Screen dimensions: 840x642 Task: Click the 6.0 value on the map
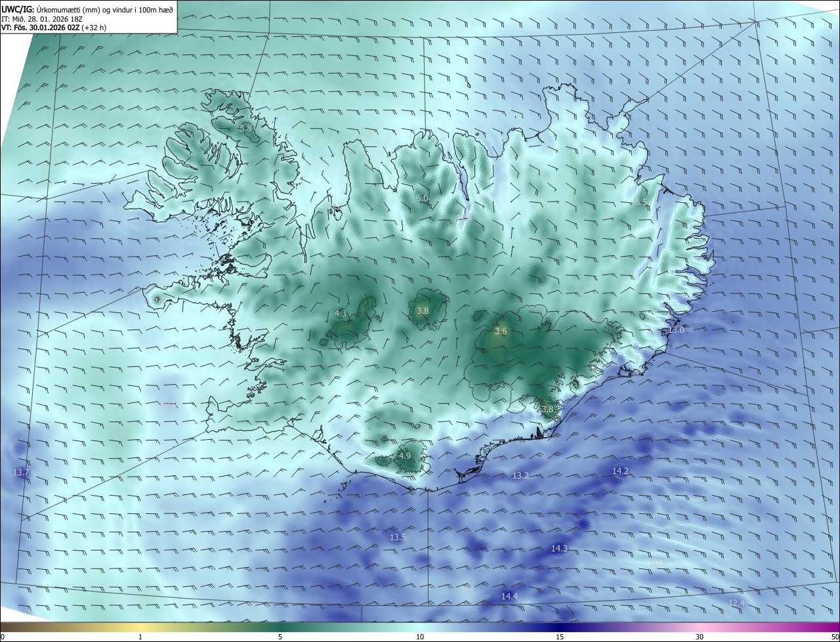[x=422, y=198]
